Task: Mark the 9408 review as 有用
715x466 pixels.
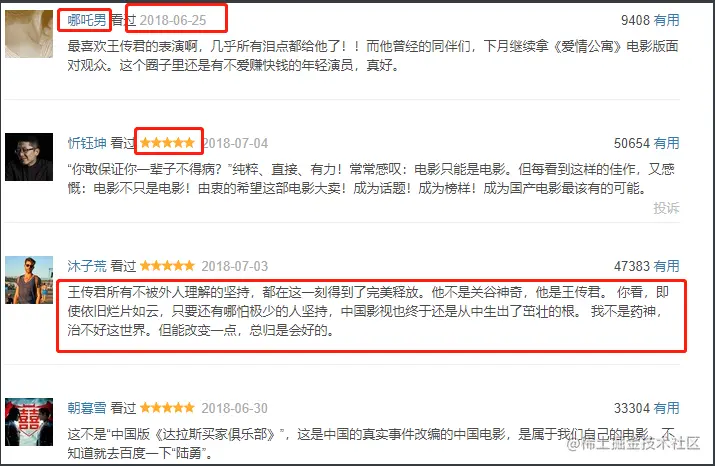Action: [666, 20]
